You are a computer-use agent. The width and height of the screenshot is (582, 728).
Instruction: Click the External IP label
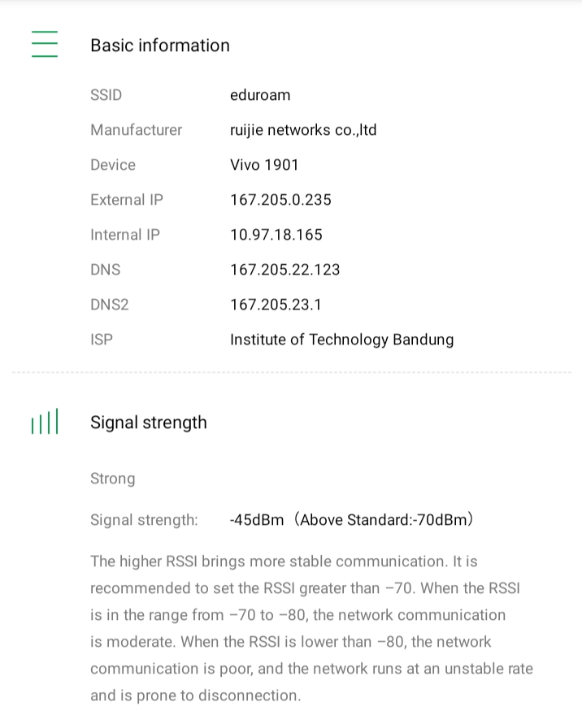pos(127,200)
